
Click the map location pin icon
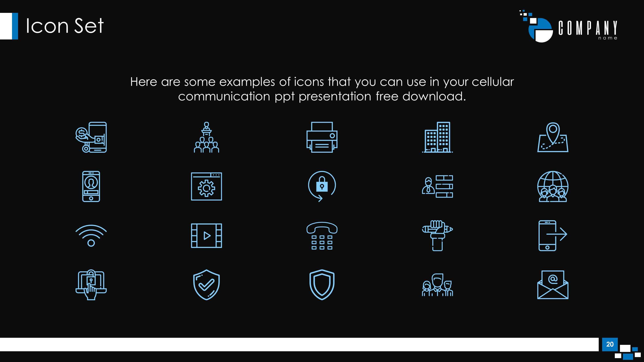click(x=552, y=137)
